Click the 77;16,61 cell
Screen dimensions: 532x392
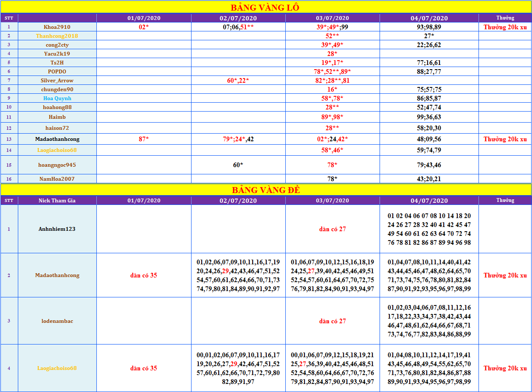(429, 63)
